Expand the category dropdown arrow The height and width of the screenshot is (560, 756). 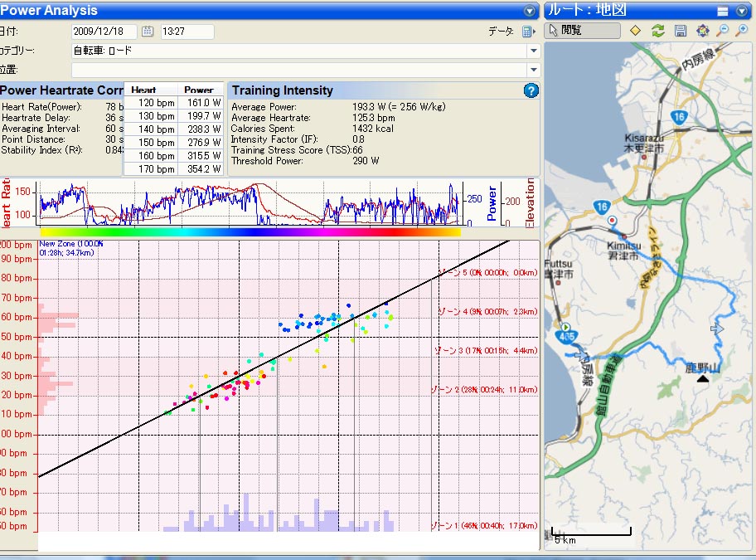click(533, 50)
